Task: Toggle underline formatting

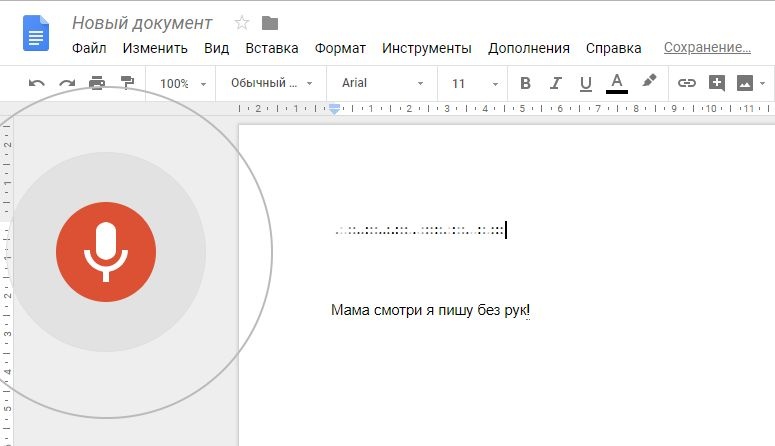Action: (x=586, y=83)
